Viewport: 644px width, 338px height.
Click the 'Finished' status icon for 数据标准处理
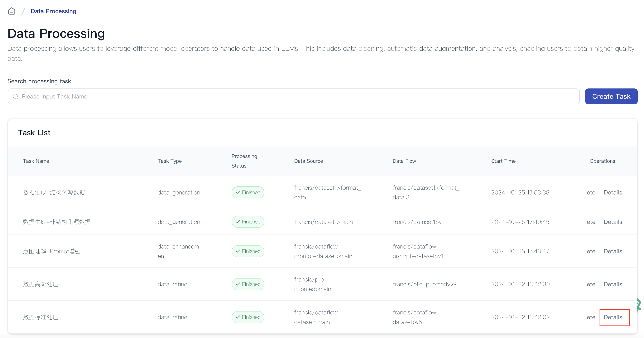[x=248, y=317]
